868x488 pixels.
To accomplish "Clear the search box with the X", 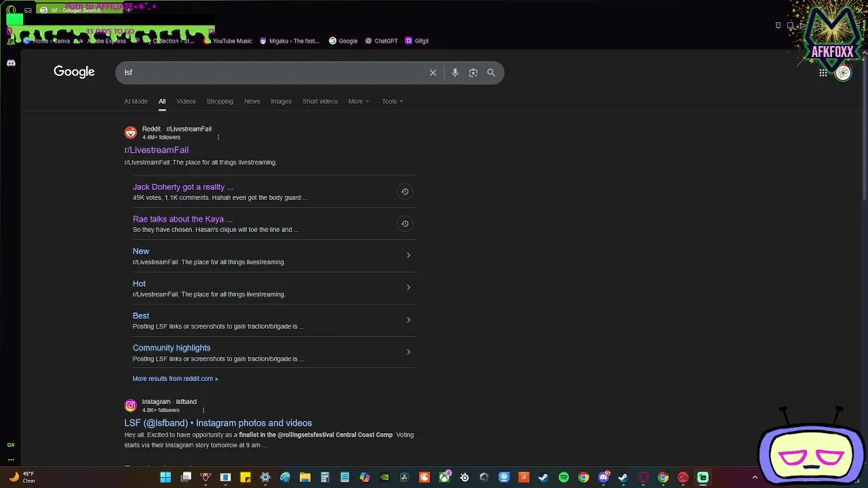I will point(433,73).
